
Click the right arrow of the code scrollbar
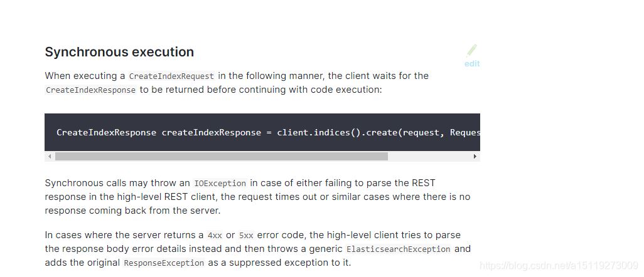[x=475, y=156]
